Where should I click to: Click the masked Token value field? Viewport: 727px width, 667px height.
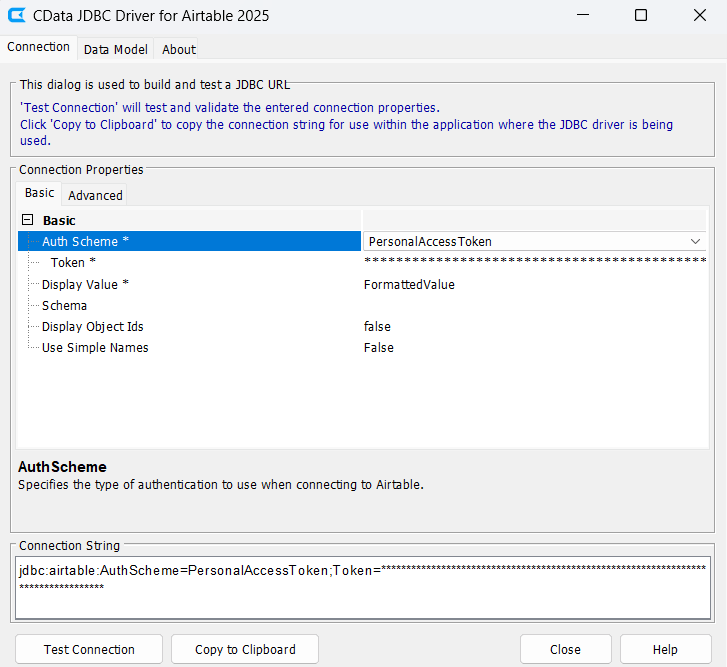tap(534, 263)
